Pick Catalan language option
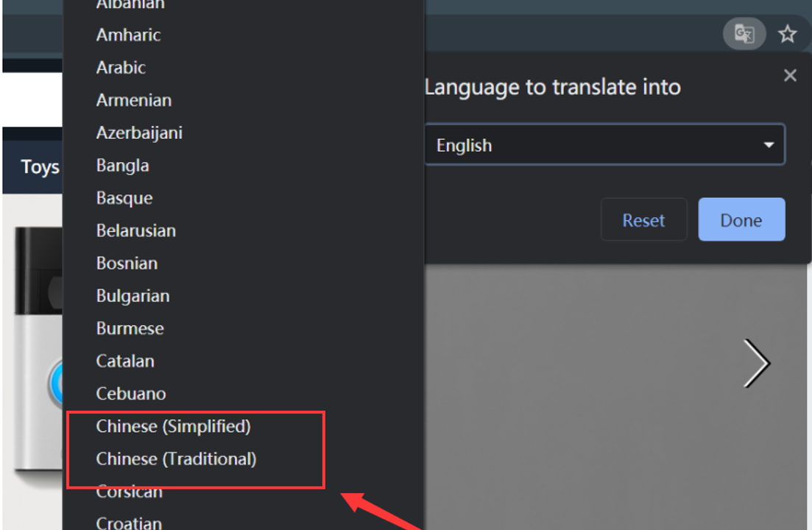Viewport: 812px width, 530px height. [x=125, y=361]
